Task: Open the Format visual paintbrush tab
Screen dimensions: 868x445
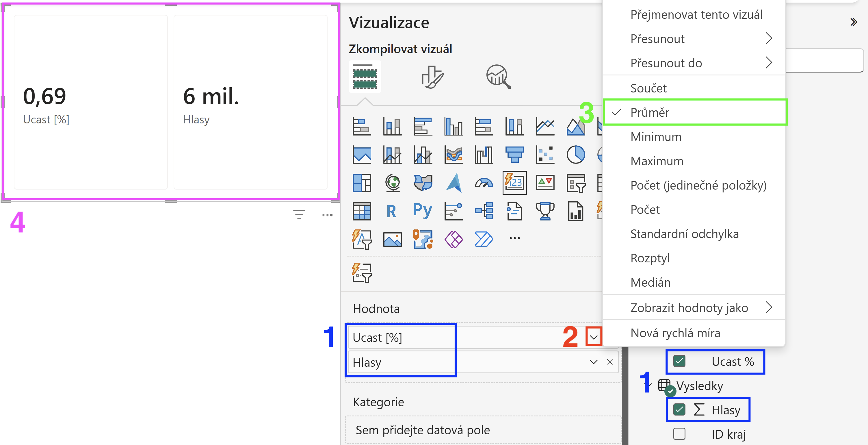Action: point(432,77)
